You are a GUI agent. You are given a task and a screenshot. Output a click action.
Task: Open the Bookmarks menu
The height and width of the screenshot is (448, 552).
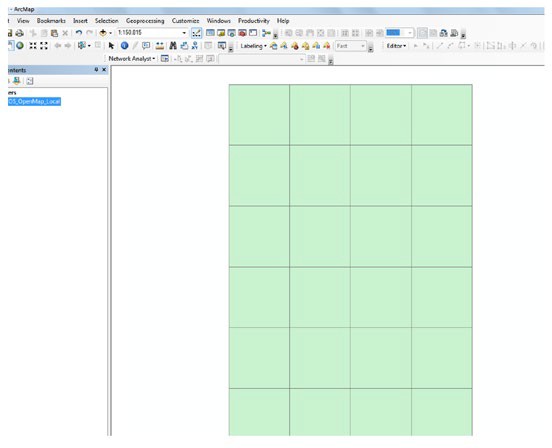51,21
